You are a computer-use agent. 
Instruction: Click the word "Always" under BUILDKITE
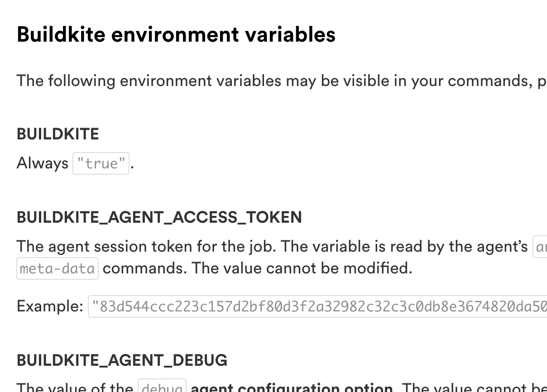click(42, 163)
